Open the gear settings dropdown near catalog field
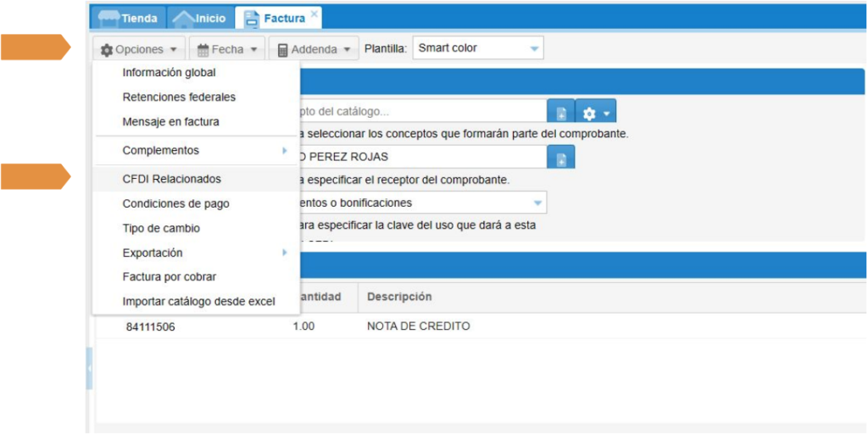 (595, 113)
